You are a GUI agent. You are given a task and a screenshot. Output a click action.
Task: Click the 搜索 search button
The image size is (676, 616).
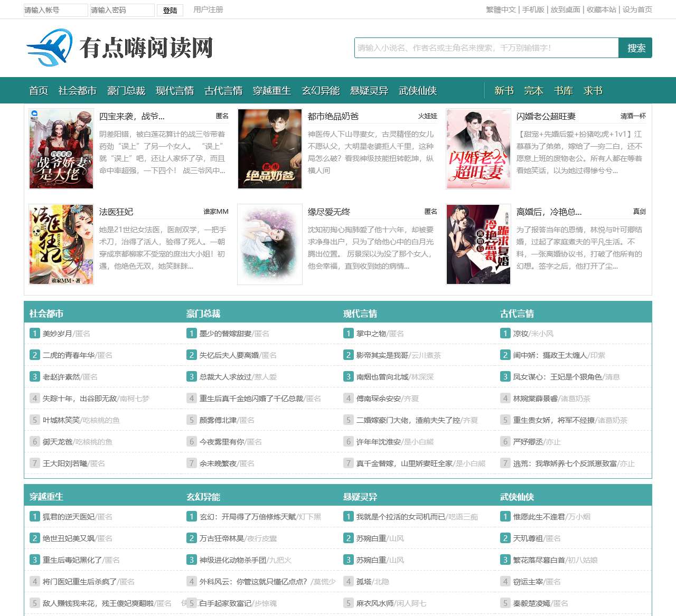(636, 48)
